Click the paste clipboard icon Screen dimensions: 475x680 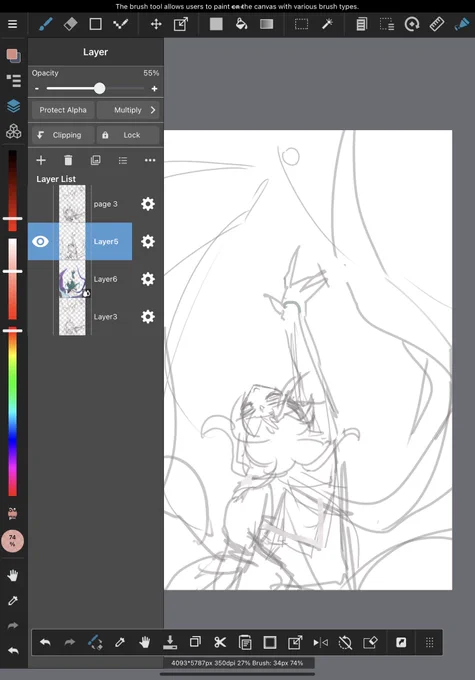pyautogui.click(x=245, y=642)
